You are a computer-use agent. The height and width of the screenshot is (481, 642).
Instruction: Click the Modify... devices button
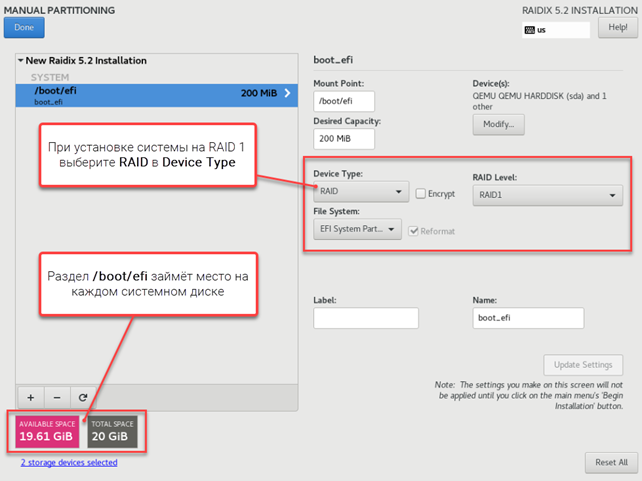coord(498,125)
